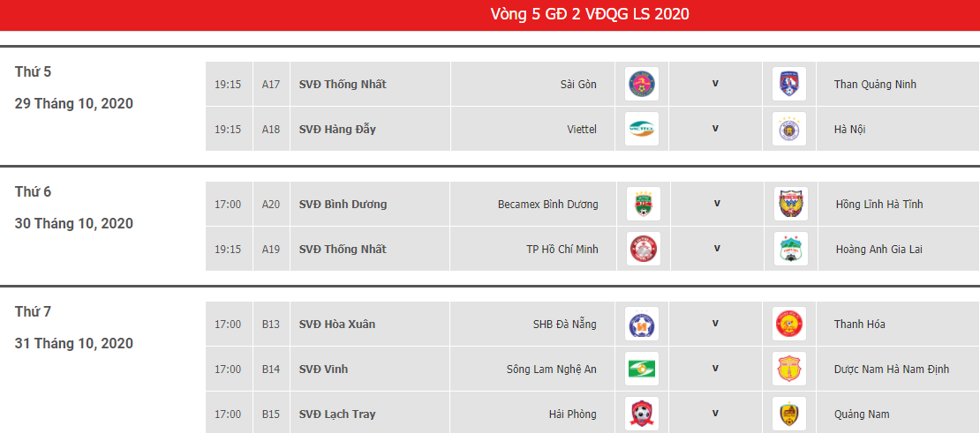Click the Sông Lam Nghệ An logo
This screenshot has width=980, height=433.
coord(643,369)
